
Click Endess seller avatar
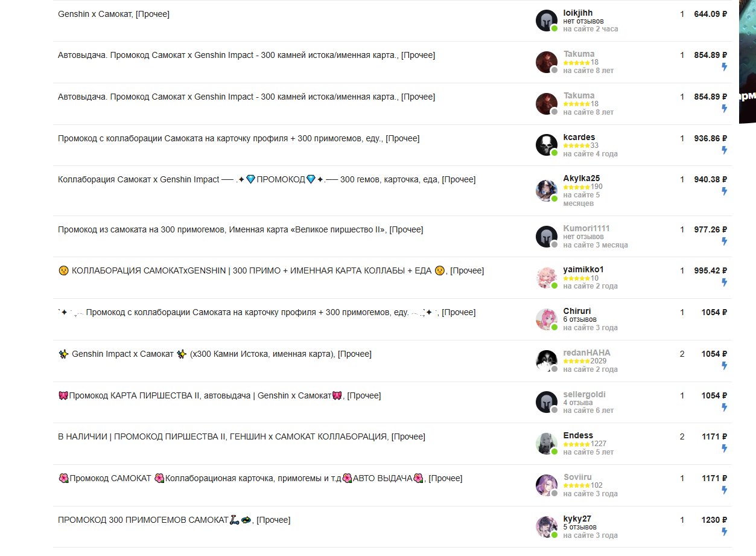pyautogui.click(x=547, y=444)
